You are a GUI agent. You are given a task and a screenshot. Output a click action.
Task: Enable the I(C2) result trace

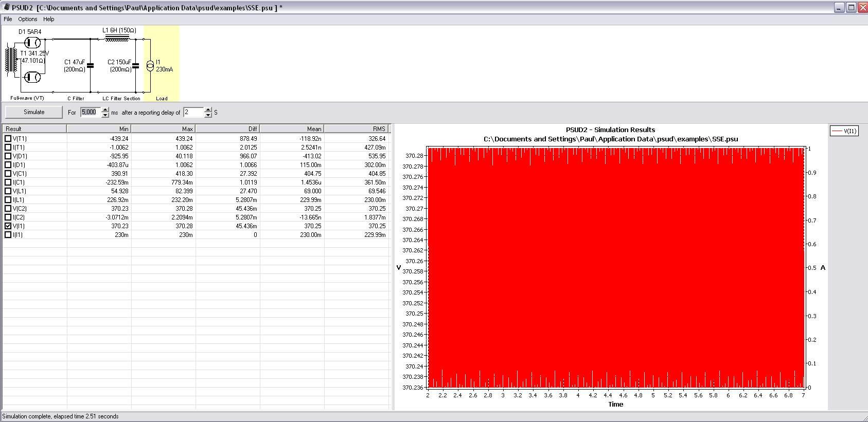[x=8, y=217]
